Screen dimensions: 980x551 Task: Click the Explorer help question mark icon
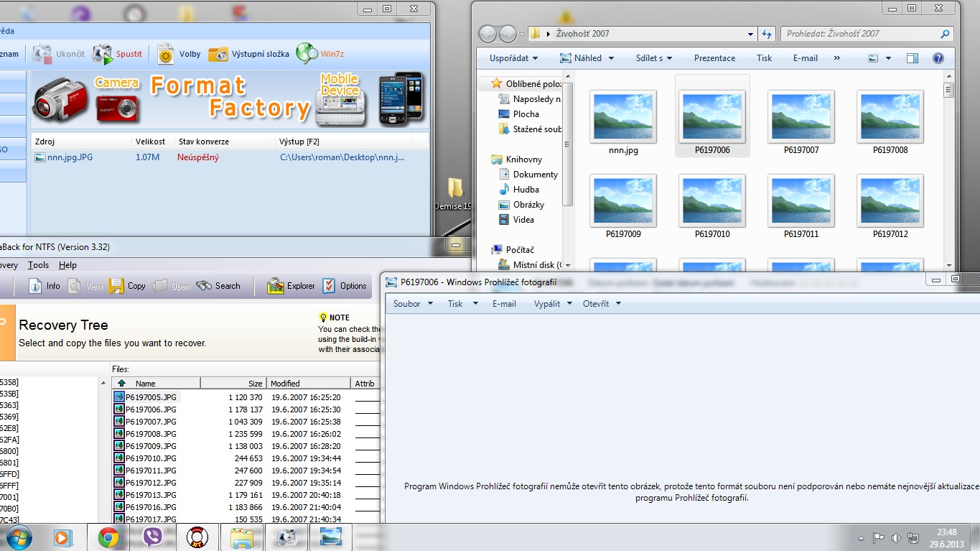click(x=938, y=58)
